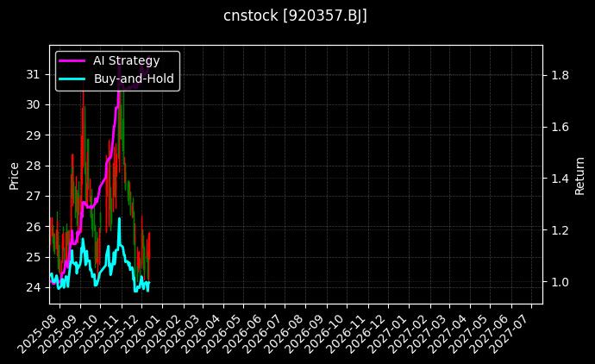The image size is (595, 364).
Task: Click the chart title cnstock [920357.BJ]
Action: (x=296, y=16)
